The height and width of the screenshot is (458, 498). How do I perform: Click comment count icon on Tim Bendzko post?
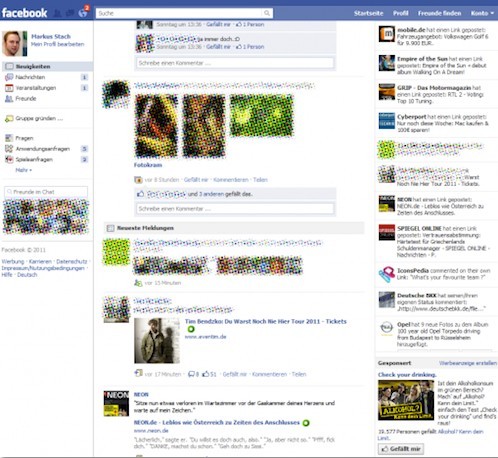point(191,374)
